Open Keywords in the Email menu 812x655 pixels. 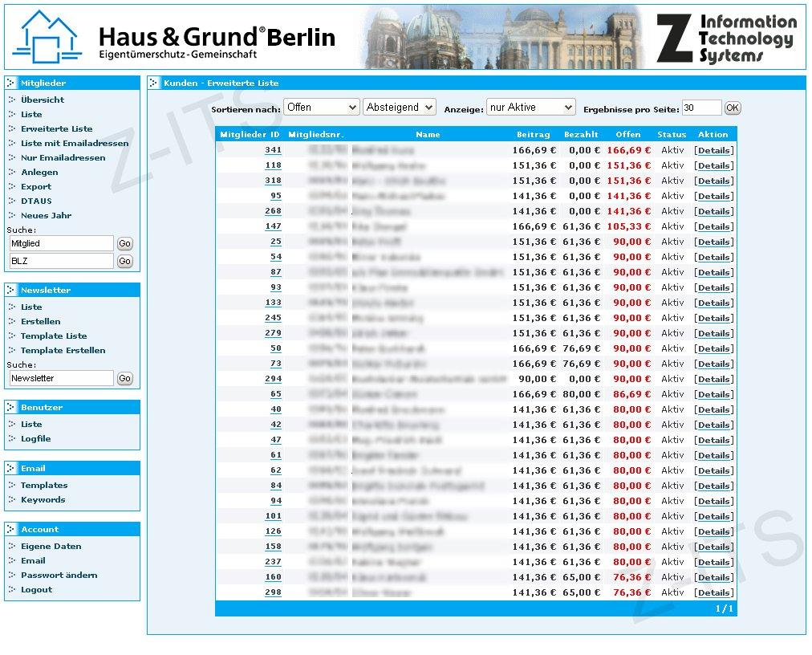click(x=43, y=500)
